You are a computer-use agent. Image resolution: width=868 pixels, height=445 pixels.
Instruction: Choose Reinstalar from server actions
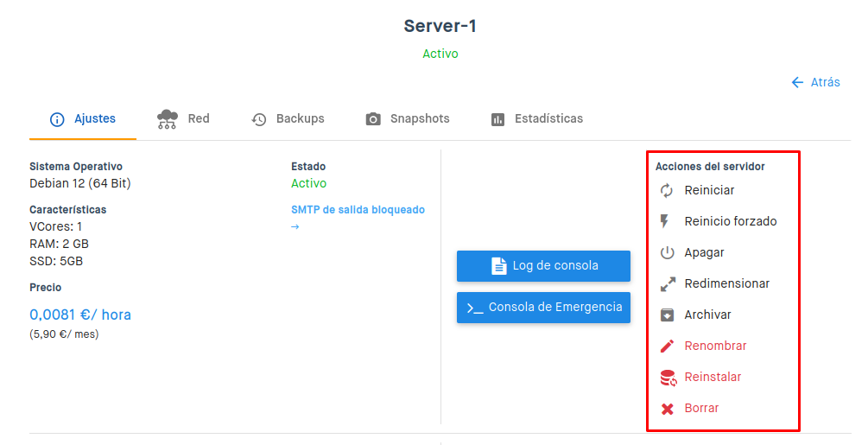click(x=713, y=377)
